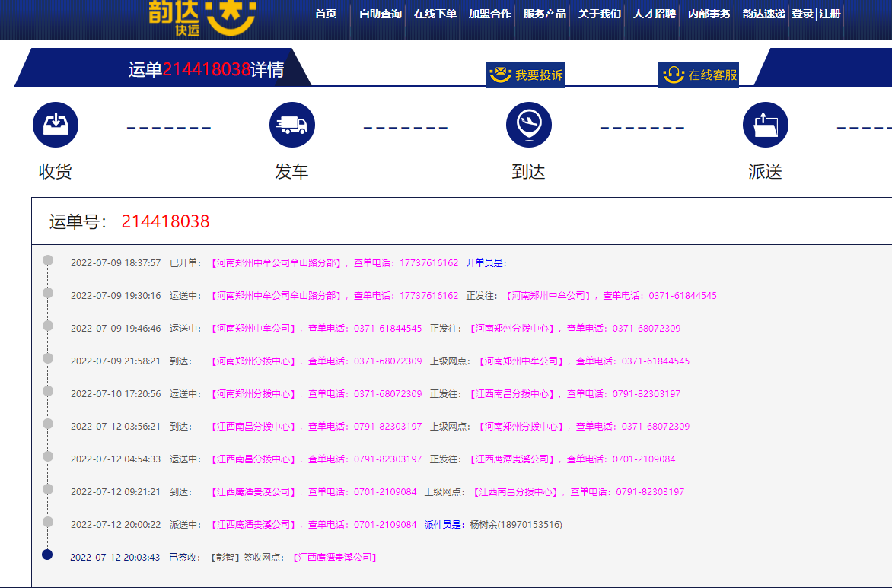Click the courier name 杨树余(18970153516)
892x588 pixels.
click(516, 524)
